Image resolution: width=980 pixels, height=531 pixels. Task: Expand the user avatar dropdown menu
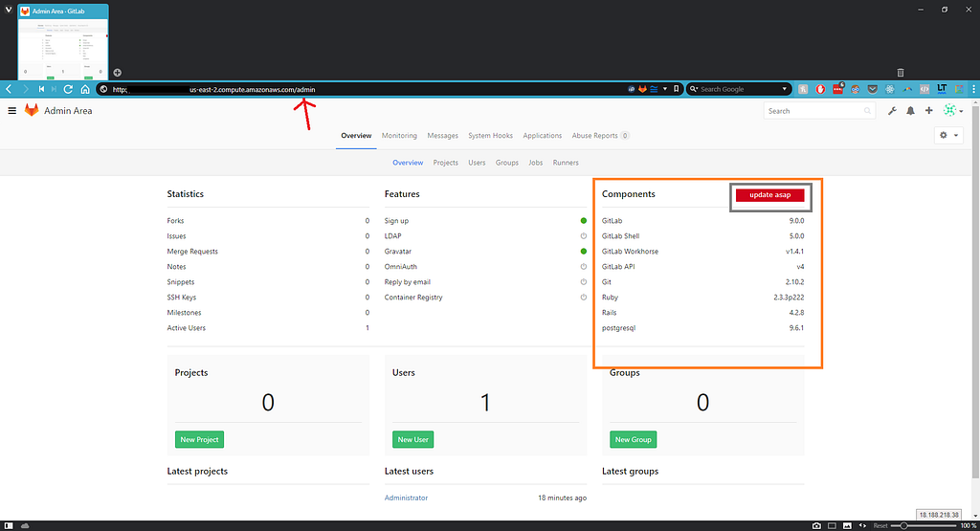click(x=953, y=111)
